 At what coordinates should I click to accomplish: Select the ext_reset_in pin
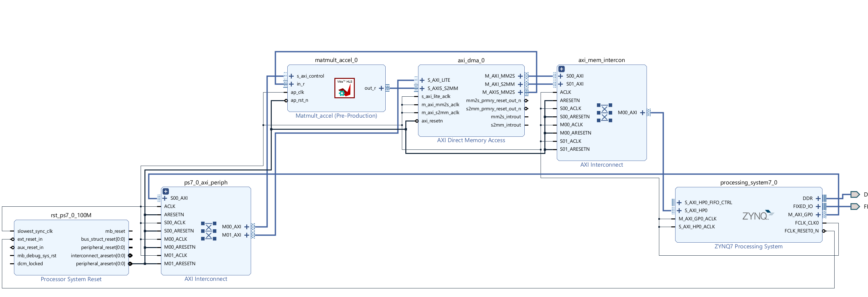(x=30, y=239)
